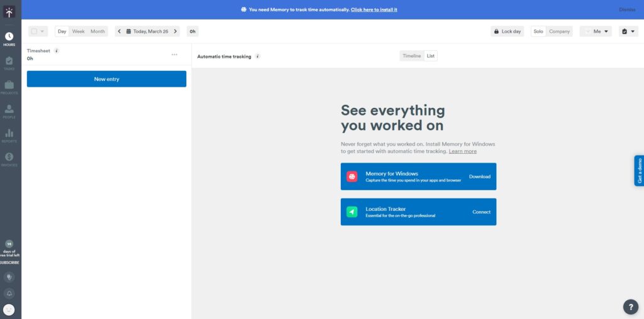Go to previous day arrow
This screenshot has height=319, width=644.
[x=119, y=31]
